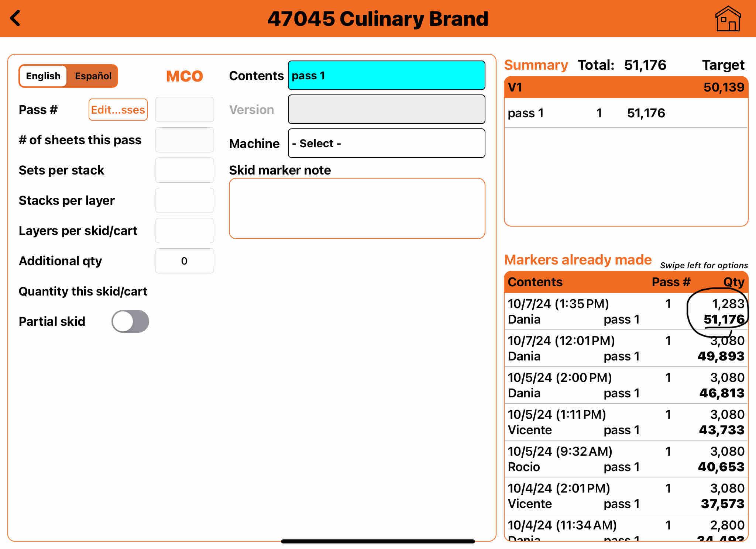This screenshot has width=756, height=549.
Task: Click the Sets per stack field
Action: point(184,170)
